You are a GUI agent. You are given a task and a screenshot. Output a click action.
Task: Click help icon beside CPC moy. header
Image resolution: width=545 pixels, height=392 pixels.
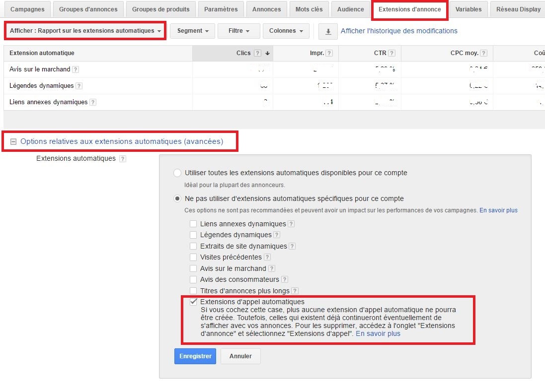[483, 54]
